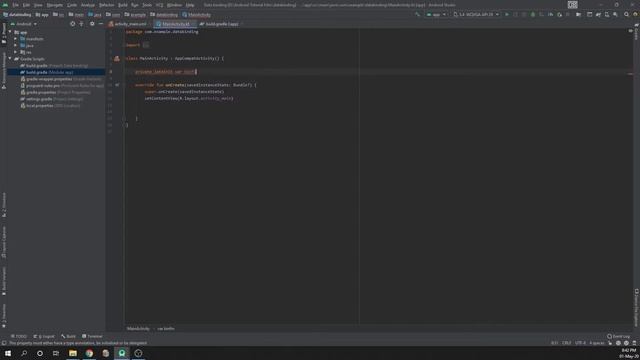Switch to activity_main.xml tab
The width and height of the screenshot is (640, 360).
coord(130,24)
